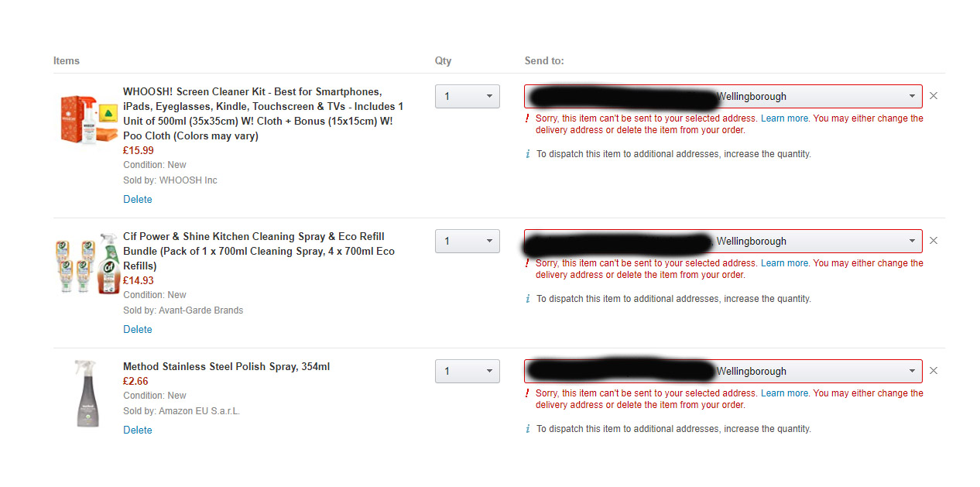Remove address row for WHOOSH! Screen Cleaner Kit
Viewport: 980px width, 487px height.
pyautogui.click(x=933, y=96)
